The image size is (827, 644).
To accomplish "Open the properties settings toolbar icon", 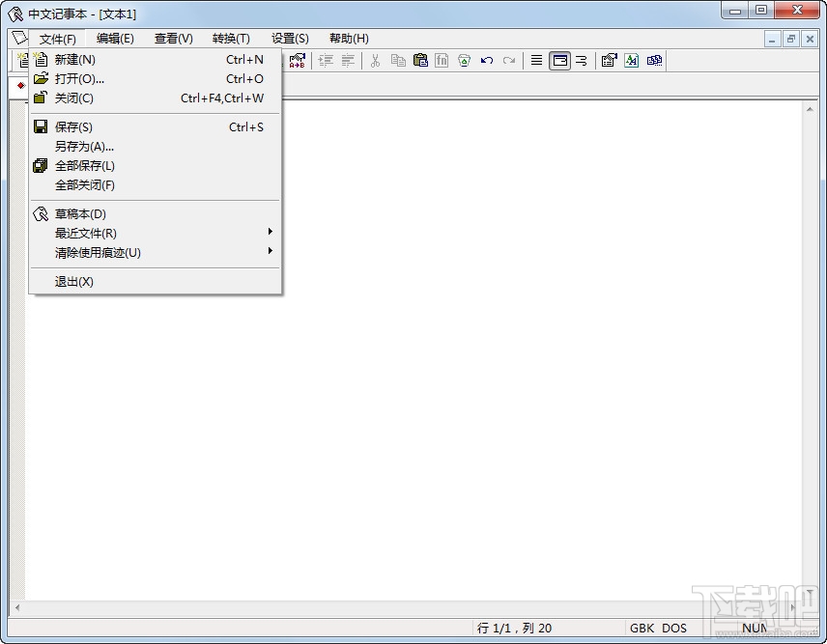I will point(610,61).
